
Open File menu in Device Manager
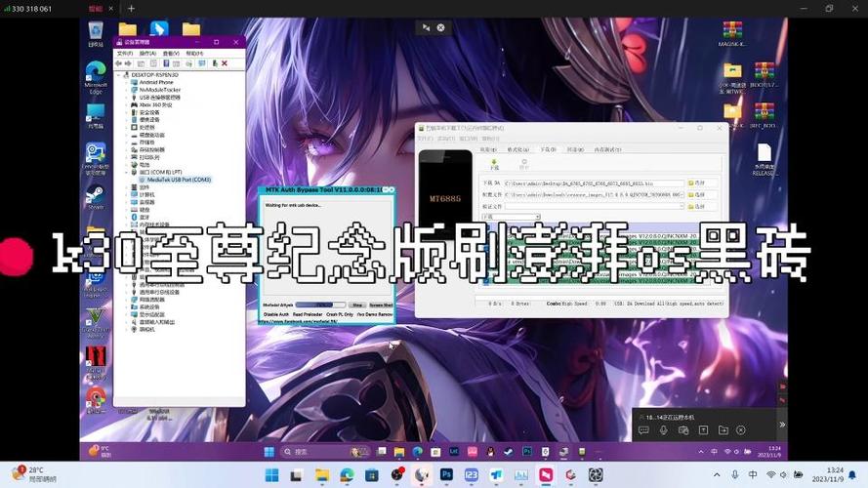point(125,53)
